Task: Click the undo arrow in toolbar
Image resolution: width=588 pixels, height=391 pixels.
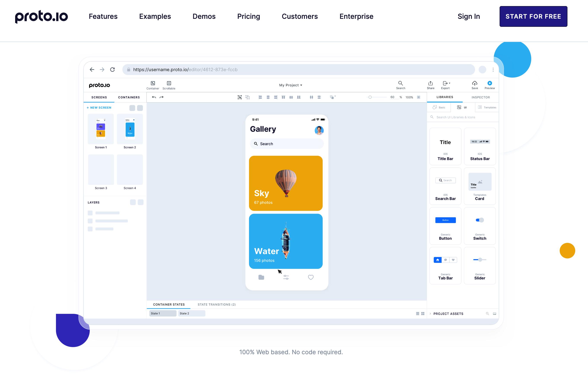Action: [154, 97]
